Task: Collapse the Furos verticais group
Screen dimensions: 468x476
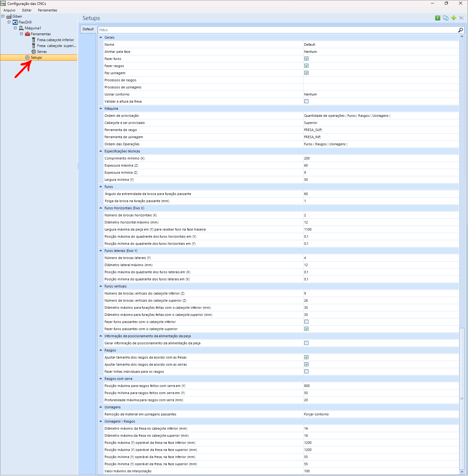Action: tap(101, 286)
